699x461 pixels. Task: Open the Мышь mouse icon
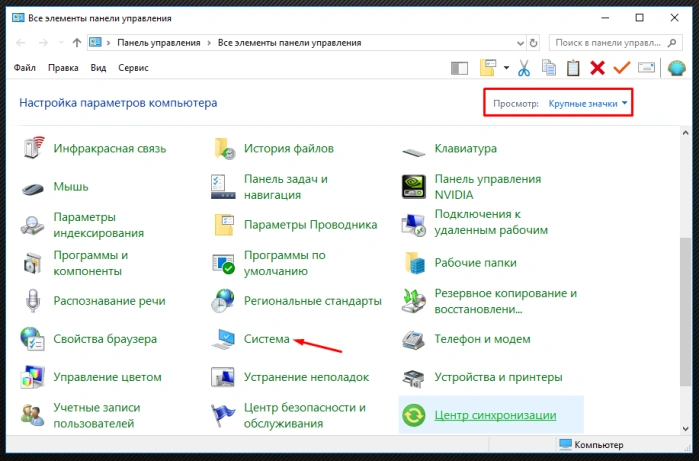coord(33,188)
